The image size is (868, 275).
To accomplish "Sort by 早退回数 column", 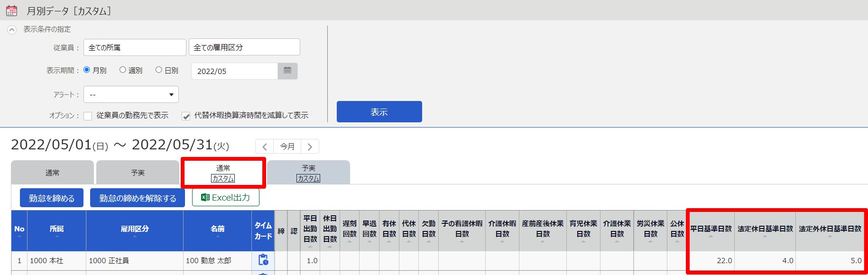I will coord(369,230).
